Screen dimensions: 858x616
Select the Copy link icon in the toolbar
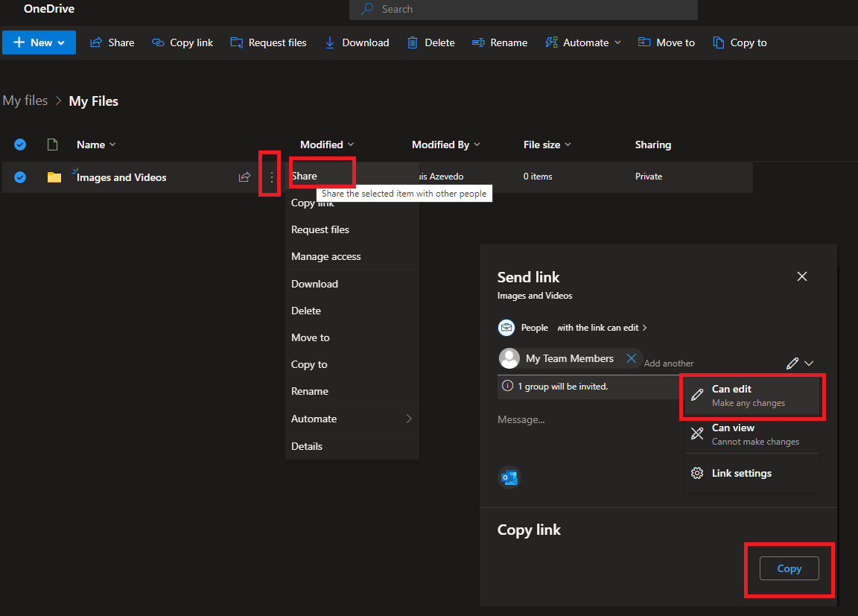click(158, 42)
